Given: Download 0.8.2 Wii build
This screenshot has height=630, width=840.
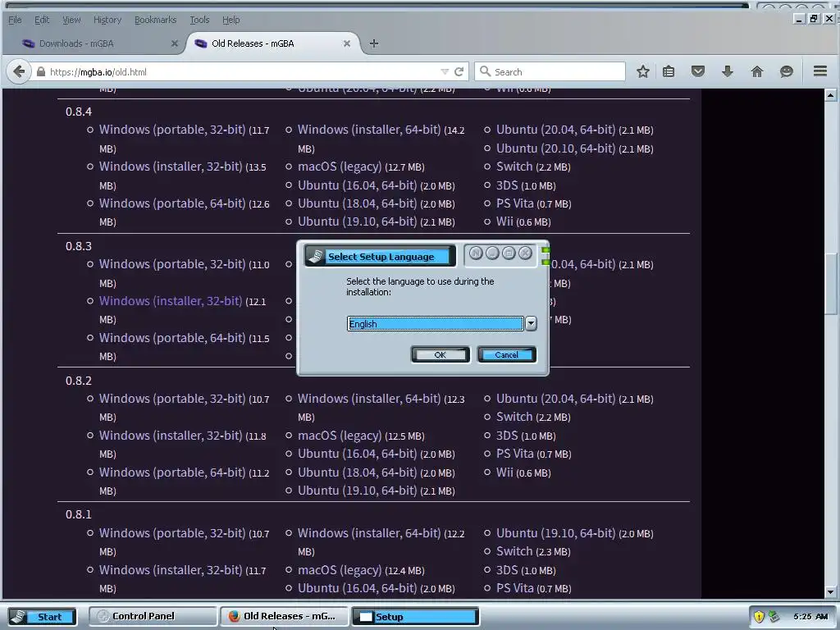Looking at the screenshot, I should (504, 472).
